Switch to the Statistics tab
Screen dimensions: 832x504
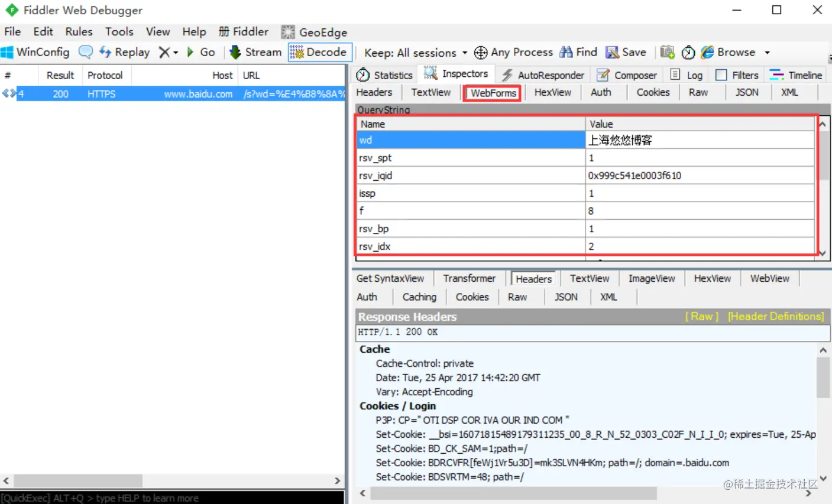(385, 75)
